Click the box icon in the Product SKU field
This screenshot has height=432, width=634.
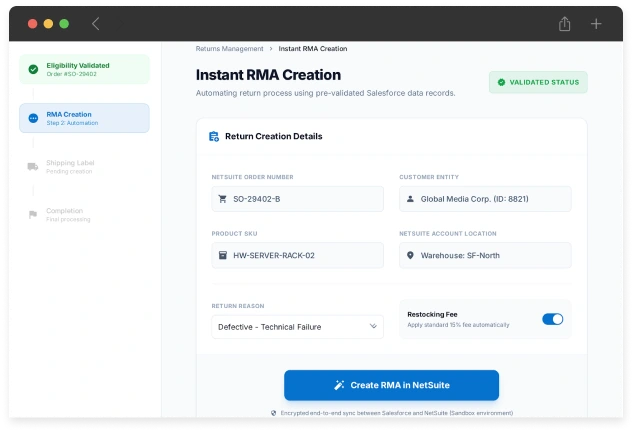click(x=222, y=255)
